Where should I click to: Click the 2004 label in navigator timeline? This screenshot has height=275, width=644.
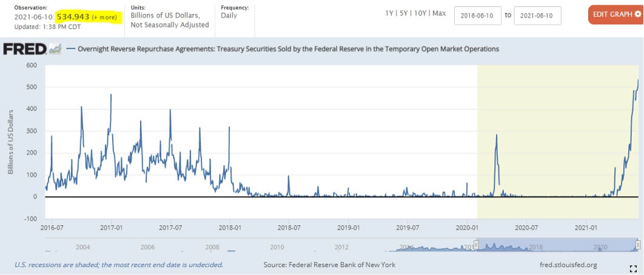[83, 247]
